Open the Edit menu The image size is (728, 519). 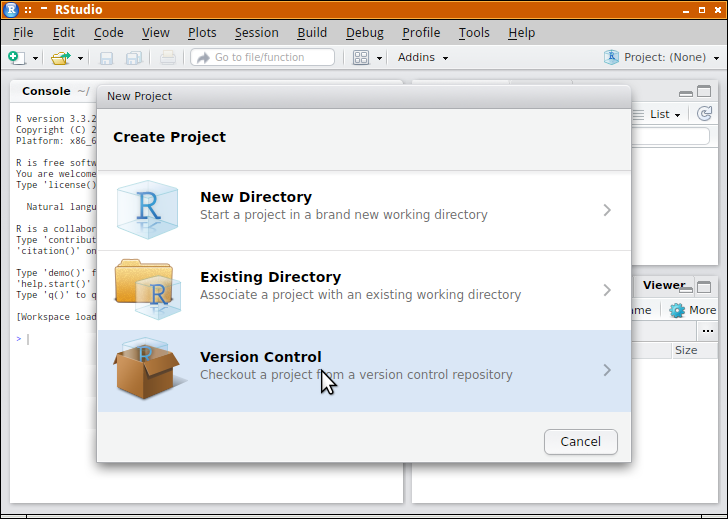click(x=64, y=32)
